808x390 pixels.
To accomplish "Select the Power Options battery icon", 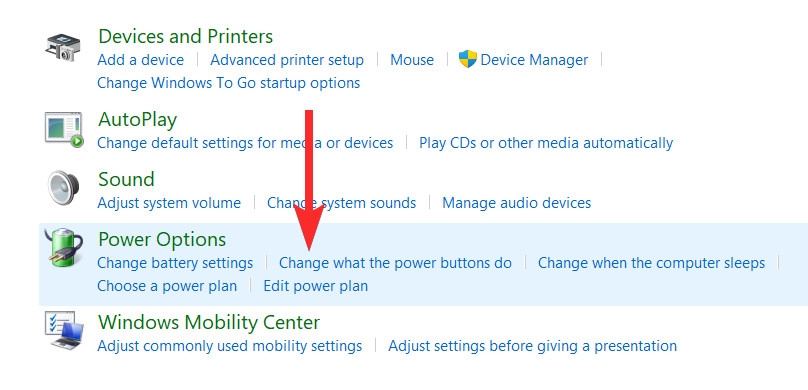I will pyautogui.click(x=63, y=248).
